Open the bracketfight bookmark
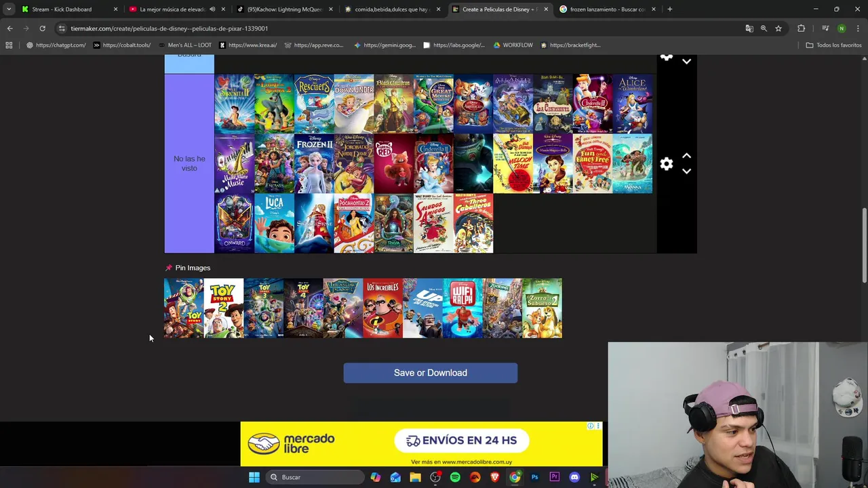The width and height of the screenshot is (868, 488). pyautogui.click(x=570, y=45)
